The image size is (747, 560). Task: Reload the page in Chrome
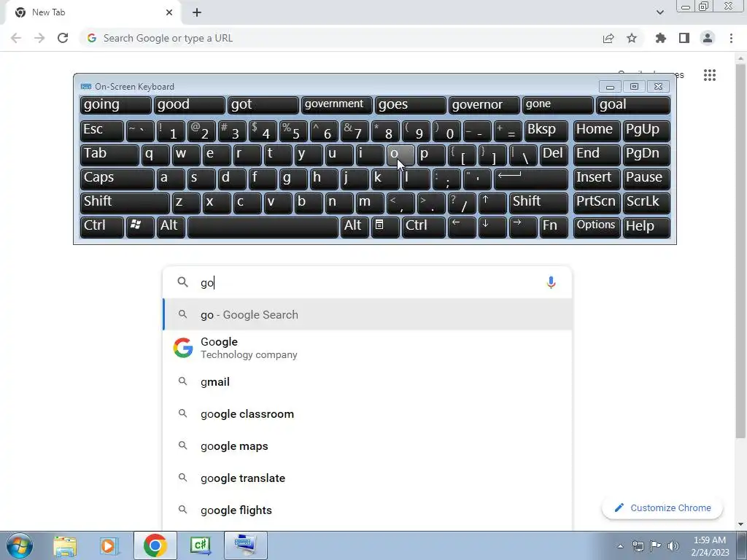click(x=63, y=38)
